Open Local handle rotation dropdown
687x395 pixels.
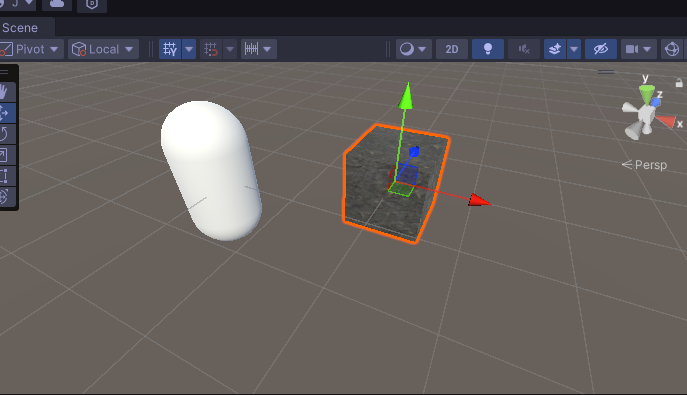pos(103,49)
